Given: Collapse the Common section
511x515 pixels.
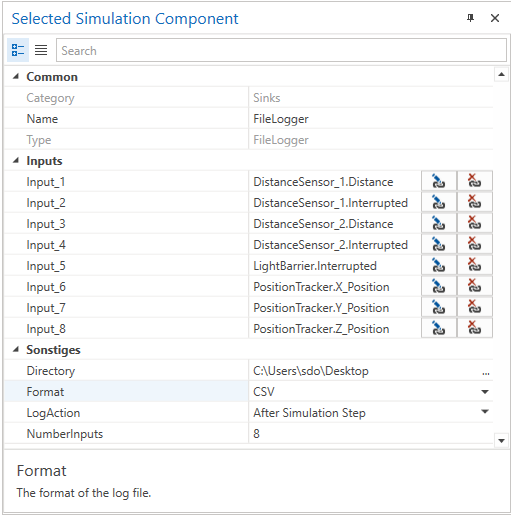Looking at the screenshot, I should 16,77.
